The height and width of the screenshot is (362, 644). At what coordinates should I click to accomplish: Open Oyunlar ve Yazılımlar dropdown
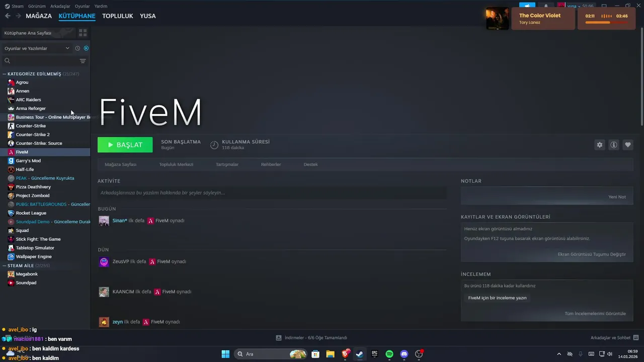37,48
